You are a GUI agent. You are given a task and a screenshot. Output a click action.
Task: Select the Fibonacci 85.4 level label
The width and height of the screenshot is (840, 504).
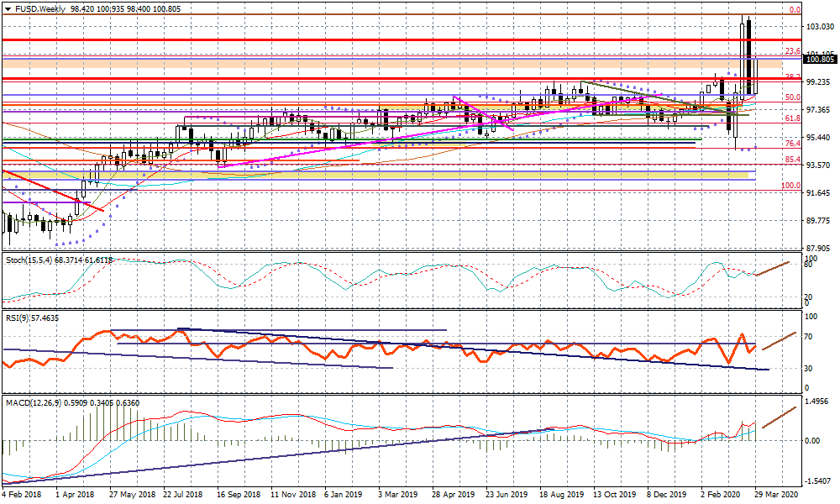[793, 160]
